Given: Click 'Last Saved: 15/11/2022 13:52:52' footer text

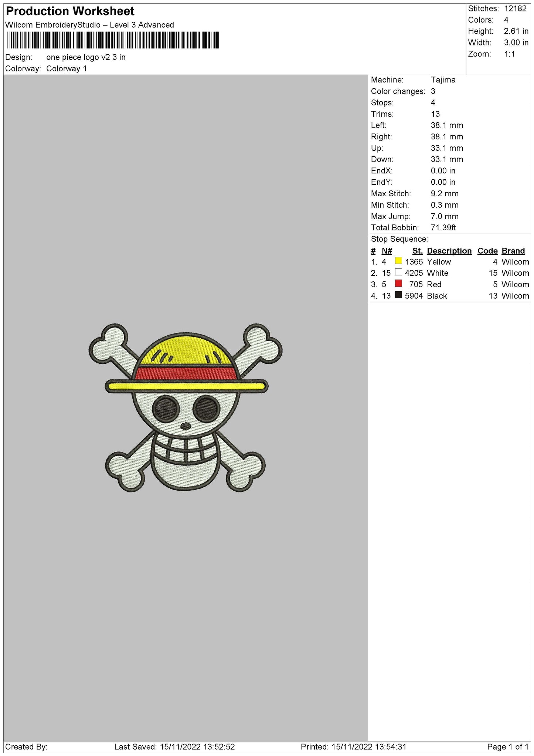Looking at the screenshot, I should pyautogui.click(x=174, y=747).
